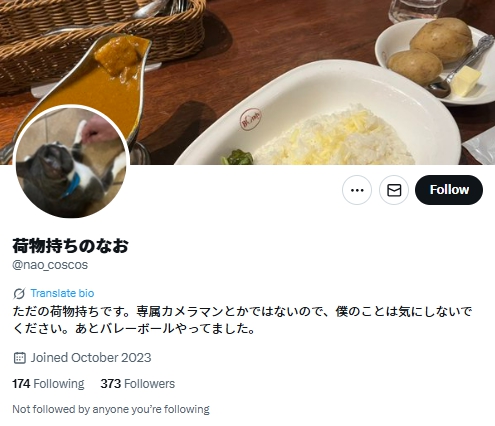This screenshot has width=495, height=426.
Task: Open the cat profile picture
Action: point(71,162)
